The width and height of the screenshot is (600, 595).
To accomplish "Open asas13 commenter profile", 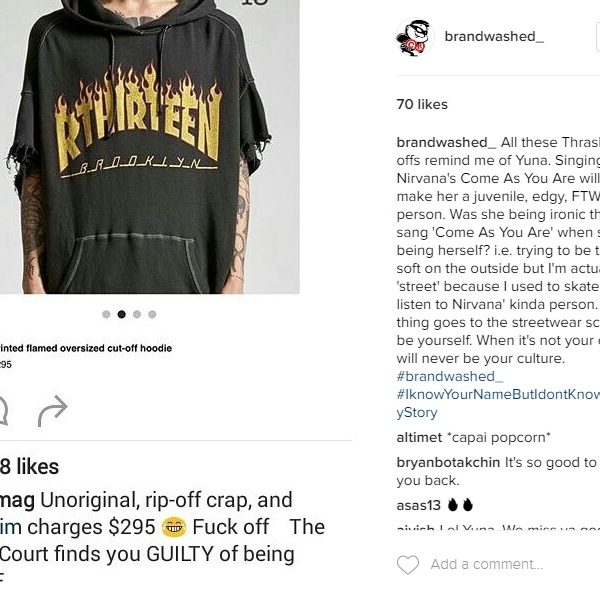I will 419,505.
